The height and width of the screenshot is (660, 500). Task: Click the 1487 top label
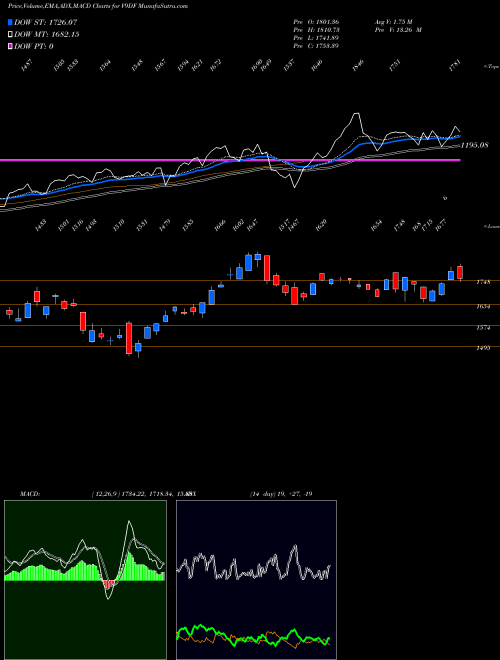pyautogui.click(x=27, y=65)
